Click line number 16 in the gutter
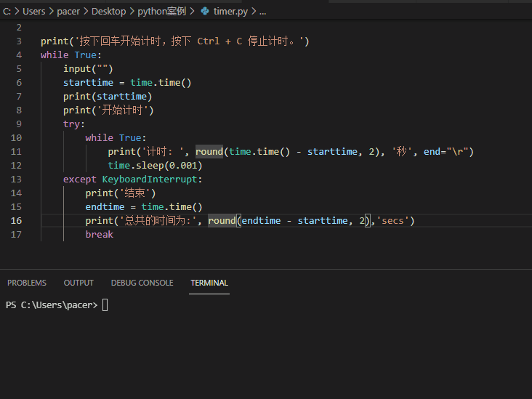The image size is (532, 399). pos(16,220)
